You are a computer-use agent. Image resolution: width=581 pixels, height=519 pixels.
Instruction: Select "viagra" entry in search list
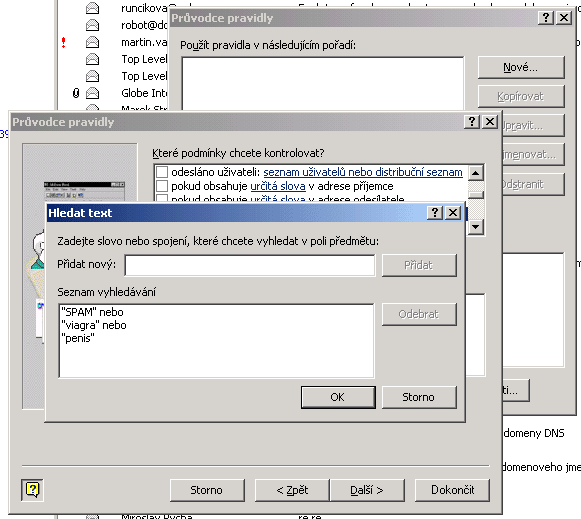coord(93,325)
